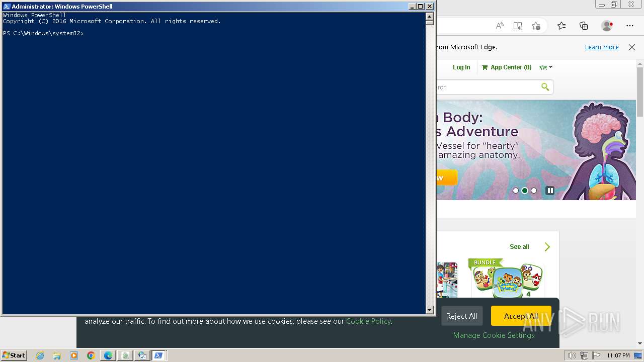
Task: Select the third carousel dot
Action: coord(534,191)
